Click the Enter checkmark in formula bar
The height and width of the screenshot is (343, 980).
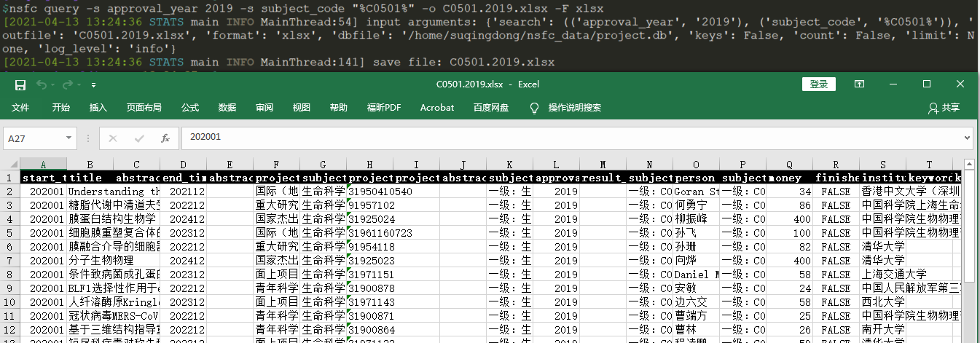(139, 137)
